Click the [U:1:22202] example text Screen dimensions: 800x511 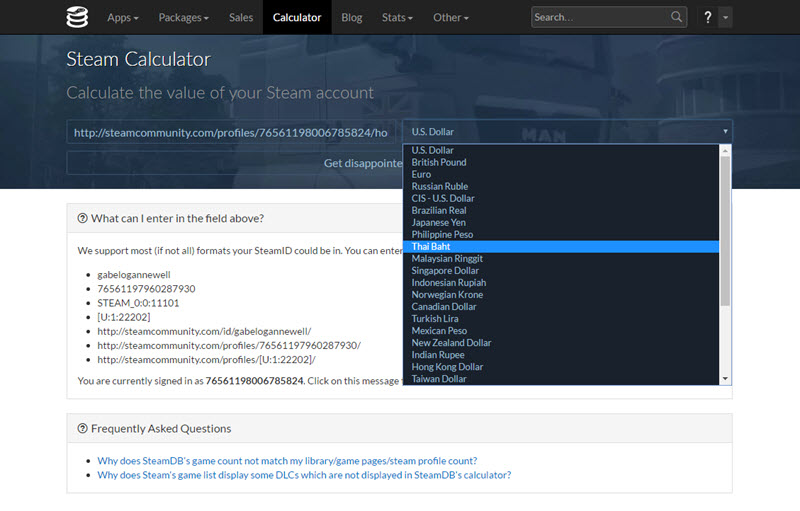(x=123, y=317)
